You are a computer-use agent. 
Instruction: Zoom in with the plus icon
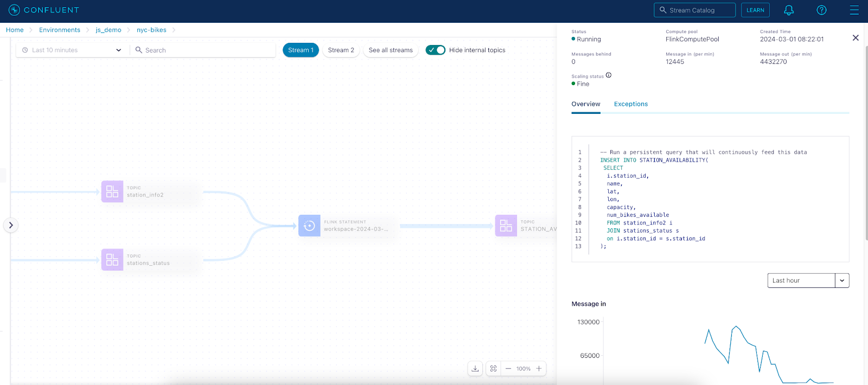(x=539, y=369)
